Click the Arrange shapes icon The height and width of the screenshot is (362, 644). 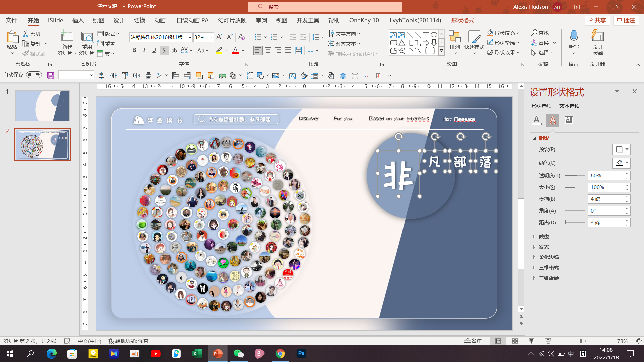click(x=454, y=37)
